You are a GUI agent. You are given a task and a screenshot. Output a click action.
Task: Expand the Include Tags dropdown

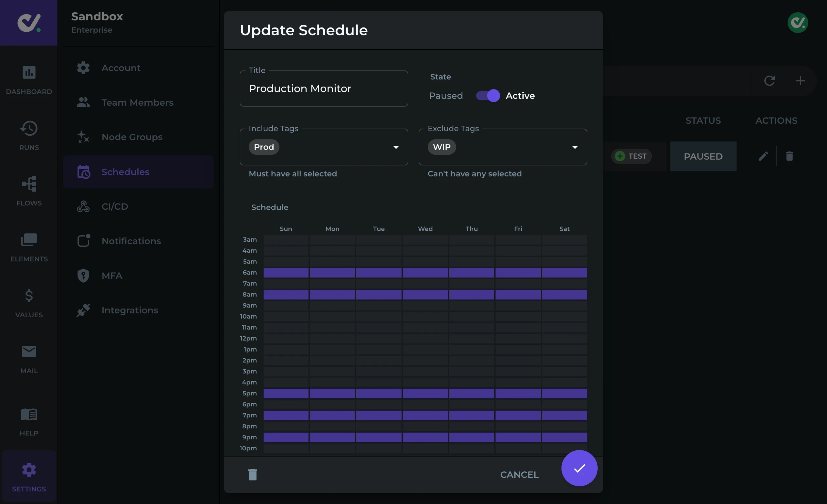[396, 147]
